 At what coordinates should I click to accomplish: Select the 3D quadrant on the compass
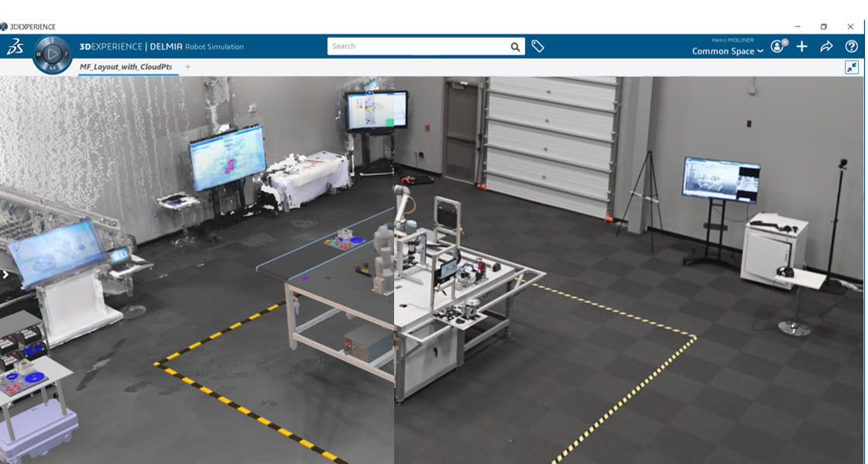pyautogui.click(x=39, y=53)
